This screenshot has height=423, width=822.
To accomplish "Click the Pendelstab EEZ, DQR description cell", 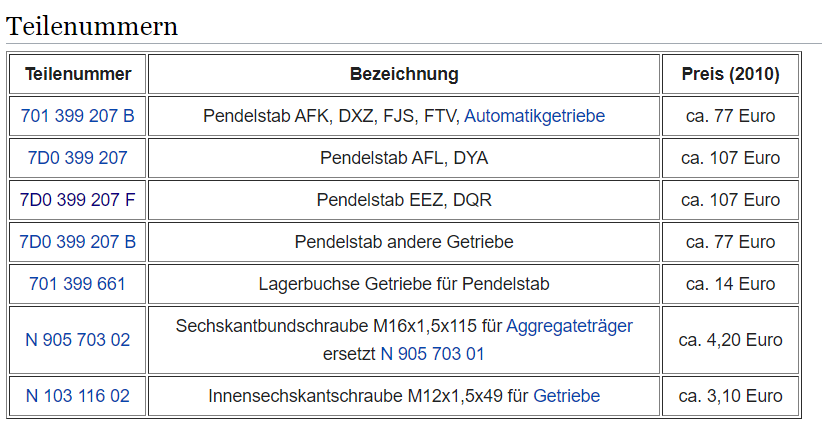I will (x=404, y=200).
